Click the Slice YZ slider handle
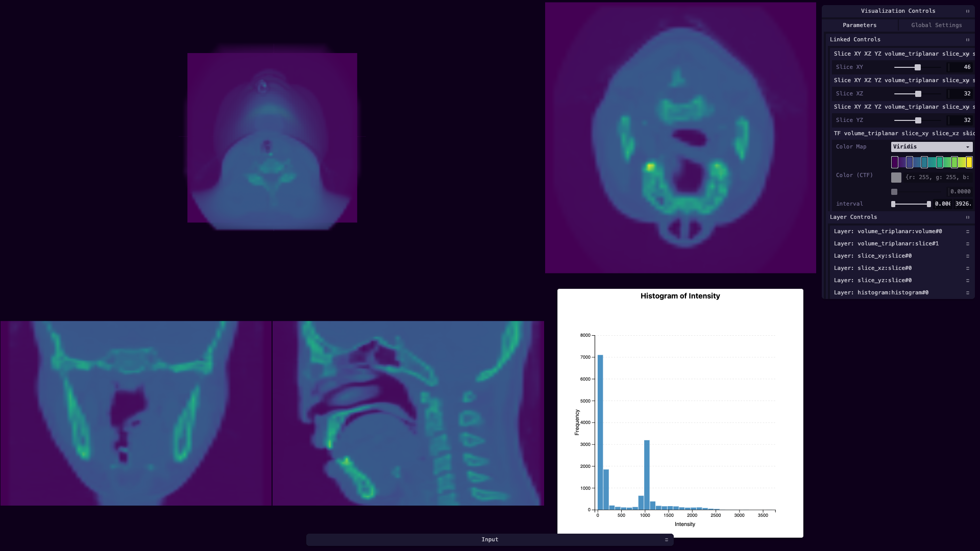 point(918,120)
